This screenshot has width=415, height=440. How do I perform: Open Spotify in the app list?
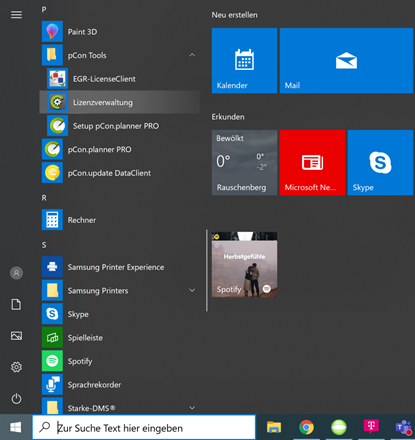point(120,361)
